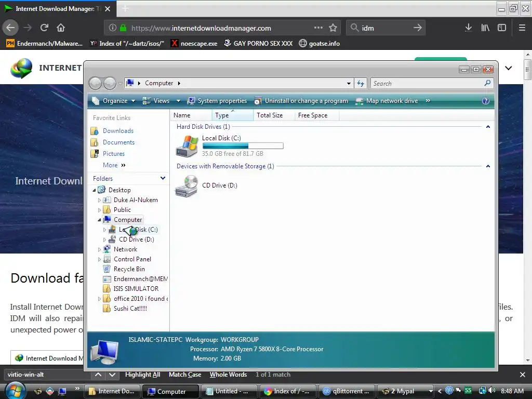Open Explorer address bar history dropdown
Viewport: 532px width, 399px height.
tap(349, 84)
